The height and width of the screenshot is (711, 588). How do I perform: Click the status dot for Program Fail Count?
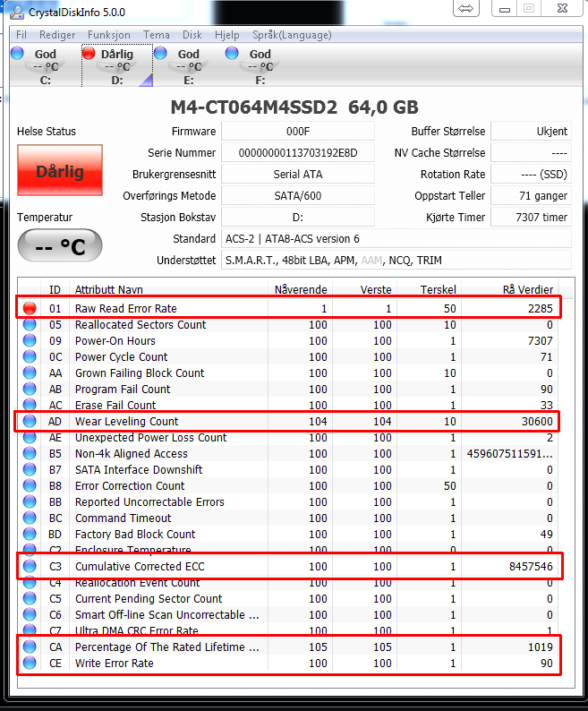(x=30, y=389)
